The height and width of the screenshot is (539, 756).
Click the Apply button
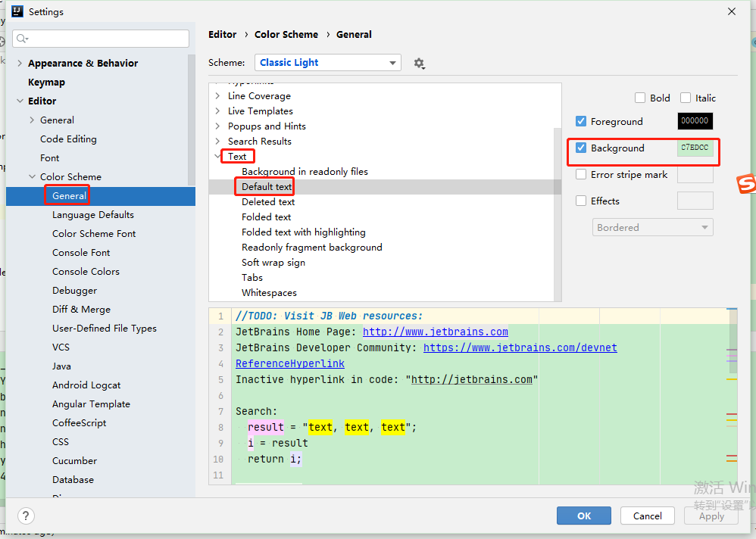pyautogui.click(x=711, y=516)
